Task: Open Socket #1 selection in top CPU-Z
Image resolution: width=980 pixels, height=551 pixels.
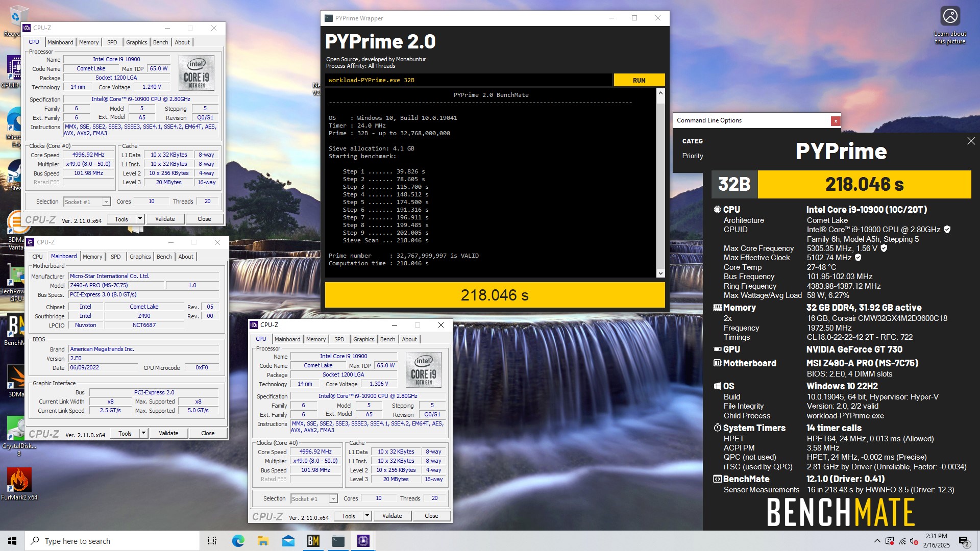Action: click(87, 202)
